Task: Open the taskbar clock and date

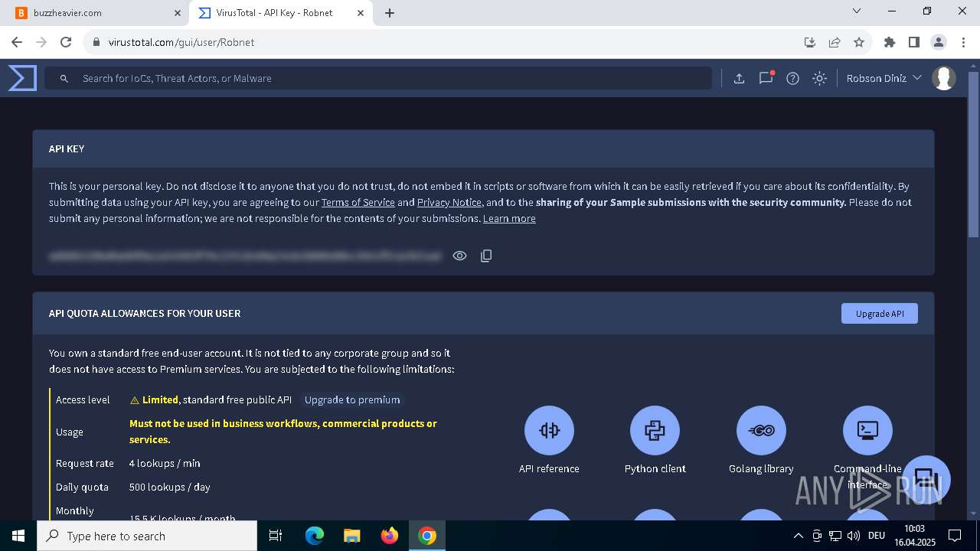Action: pyautogui.click(x=915, y=536)
